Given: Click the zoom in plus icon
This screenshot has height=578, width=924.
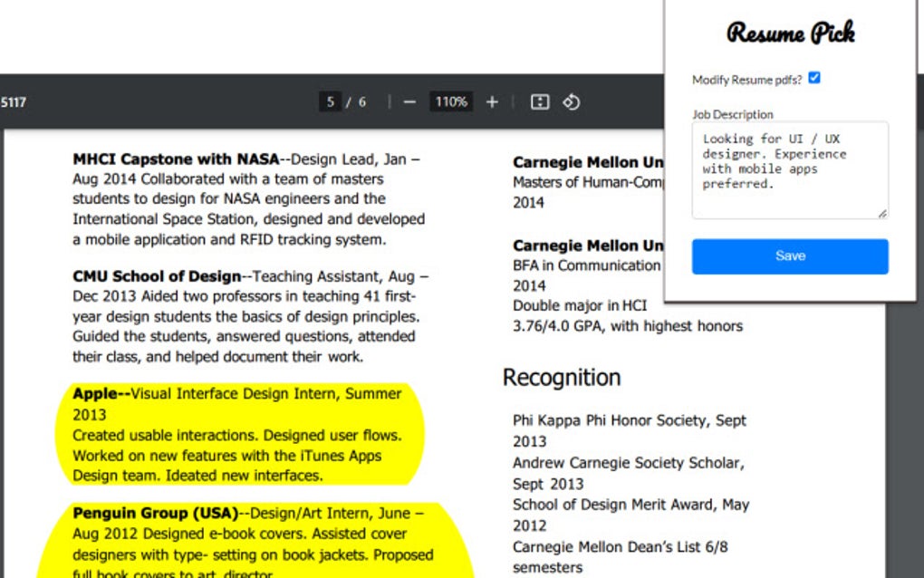Looking at the screenshot, I should 491,101.
